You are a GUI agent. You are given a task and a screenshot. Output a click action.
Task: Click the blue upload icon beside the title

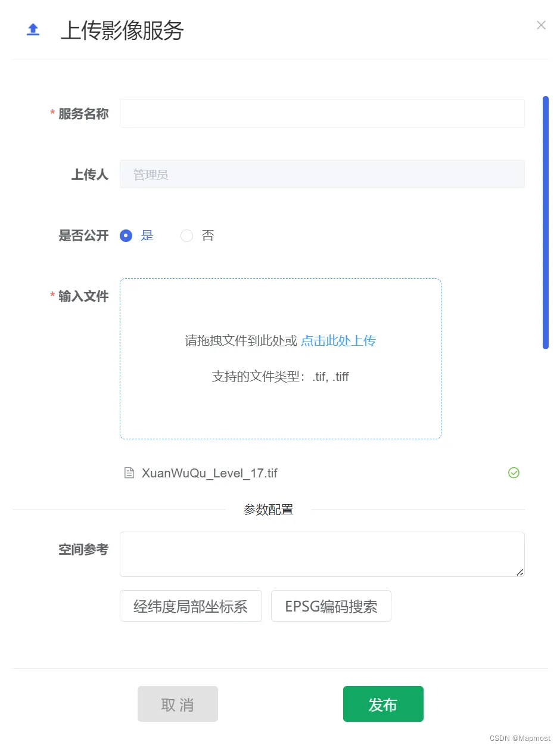33,30
